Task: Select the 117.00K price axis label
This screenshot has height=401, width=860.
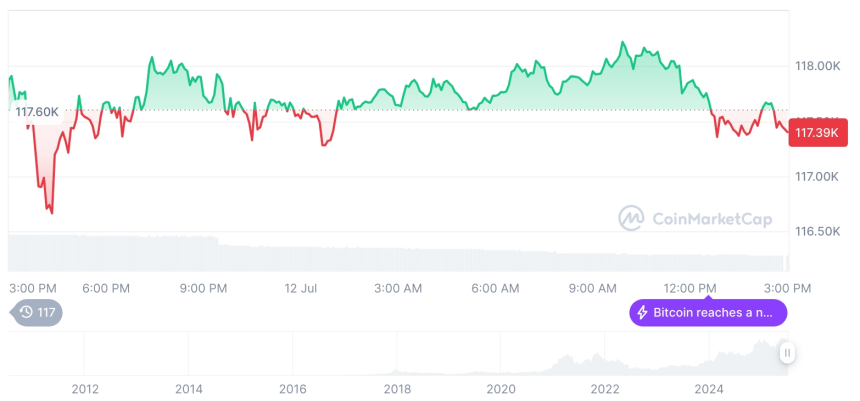Action: pos(816,177)
